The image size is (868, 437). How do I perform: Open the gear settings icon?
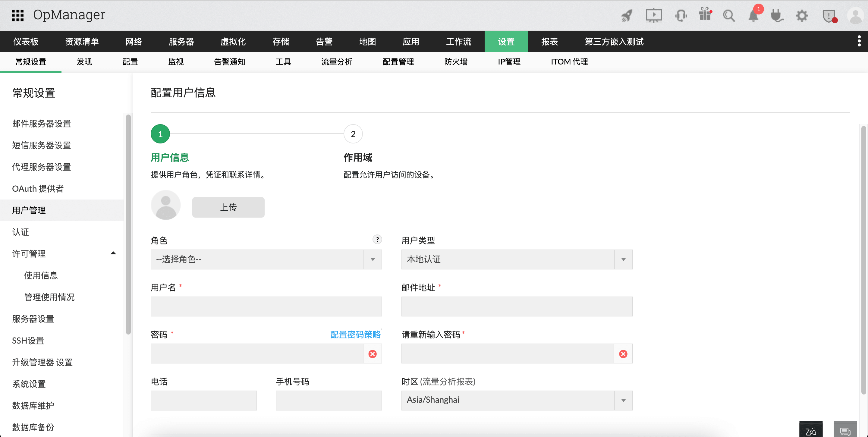pos(802,16)
